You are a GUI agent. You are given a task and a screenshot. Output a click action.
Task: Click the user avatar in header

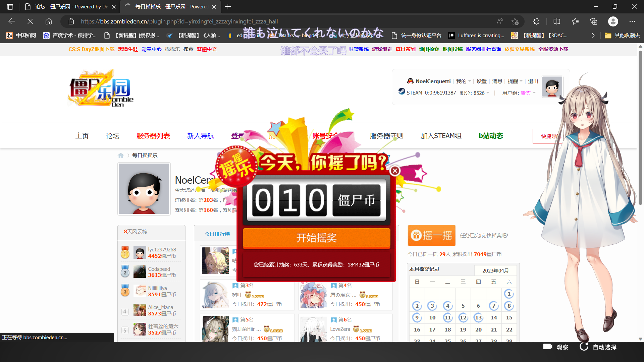(x=552, y=86)
